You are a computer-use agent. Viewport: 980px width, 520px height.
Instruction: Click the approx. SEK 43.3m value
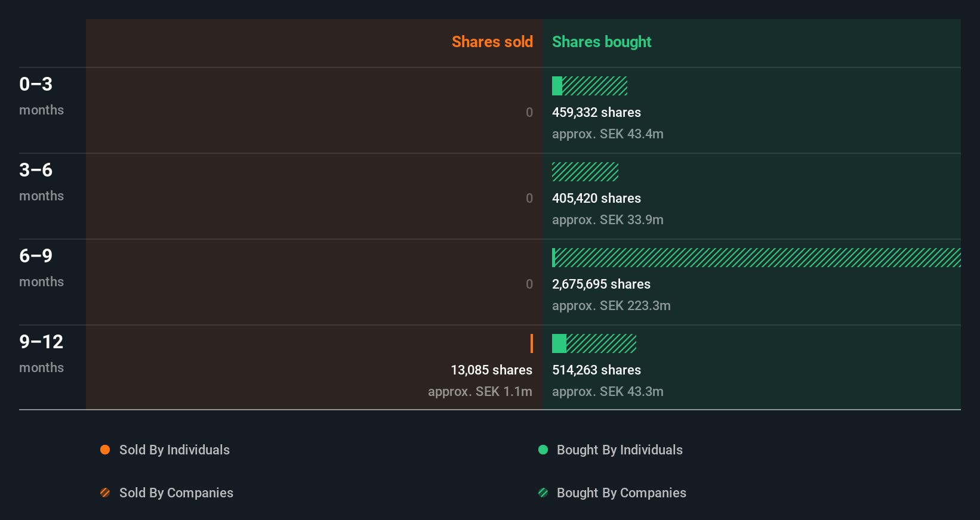[x=608, y=392]
